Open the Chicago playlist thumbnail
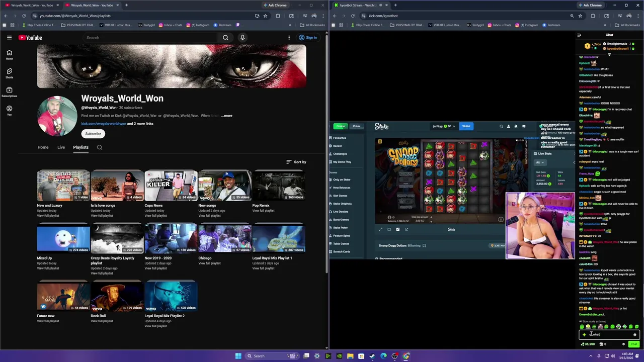 click(x=224, y=238)
